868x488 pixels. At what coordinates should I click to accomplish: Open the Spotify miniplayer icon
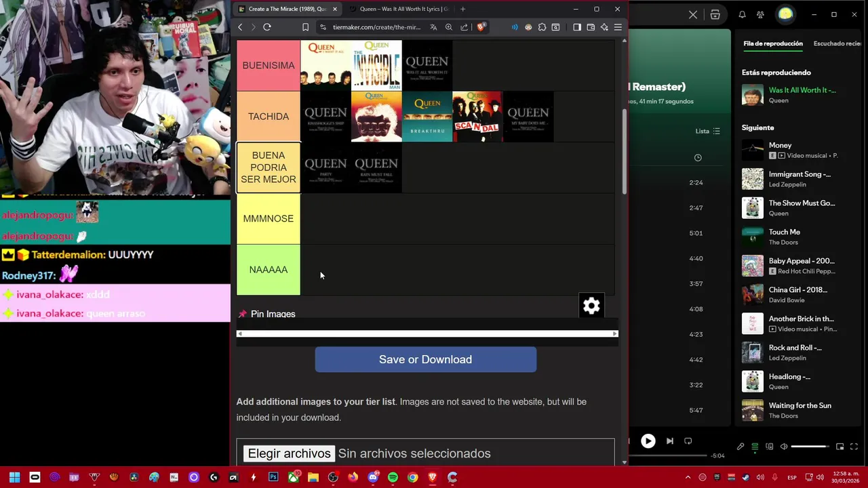click(x=840, y=447)
